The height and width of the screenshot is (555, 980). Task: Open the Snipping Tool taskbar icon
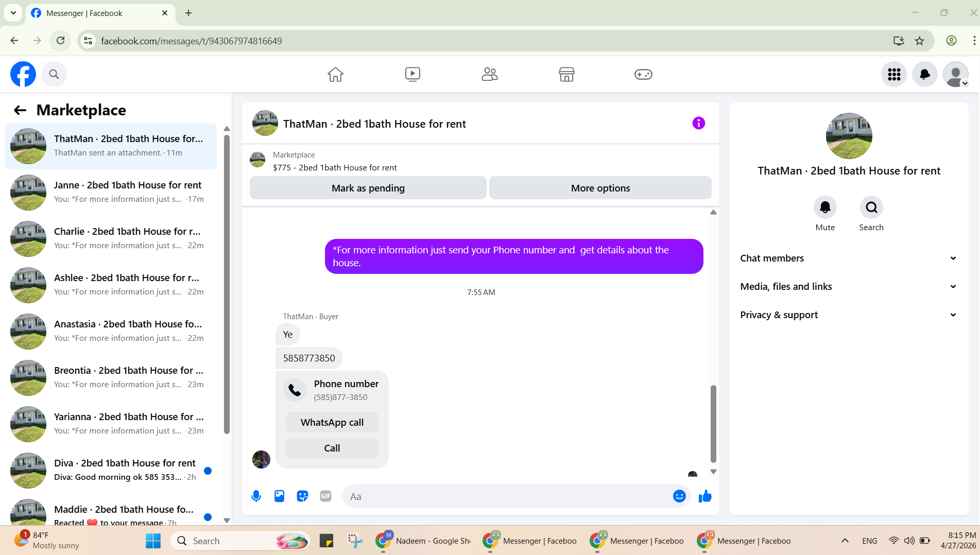[355, 541]
